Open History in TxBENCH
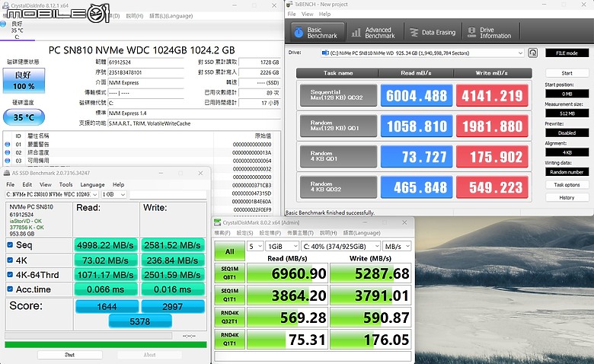 (x=567, y=198)
